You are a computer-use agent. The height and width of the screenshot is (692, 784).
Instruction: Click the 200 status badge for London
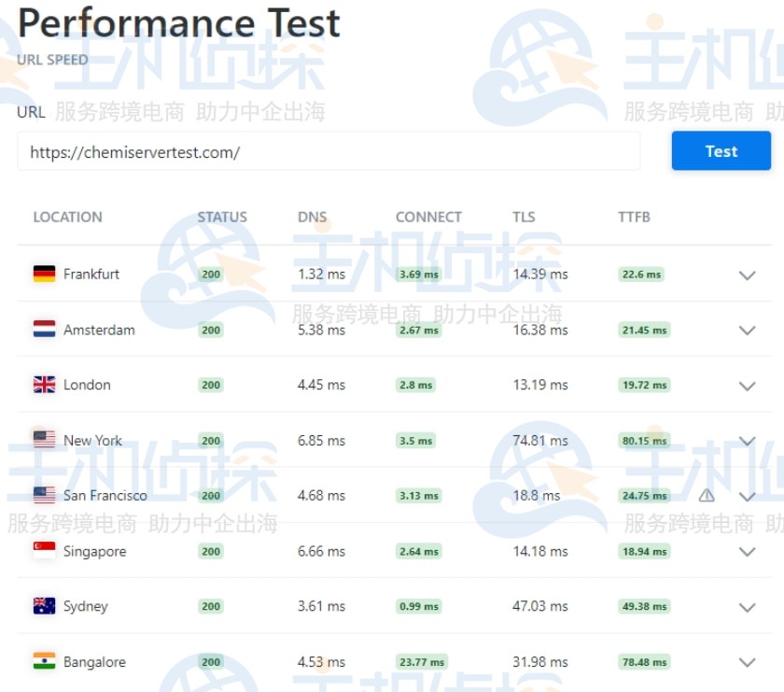point(210,385)
